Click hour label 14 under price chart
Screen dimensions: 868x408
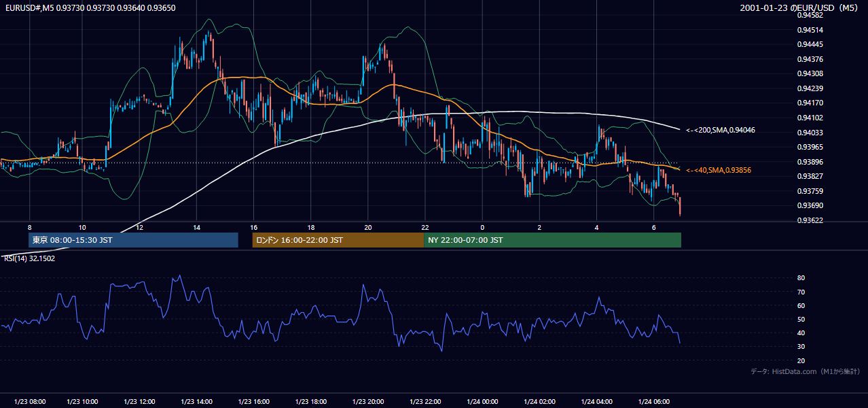click(x=196, y=227)
